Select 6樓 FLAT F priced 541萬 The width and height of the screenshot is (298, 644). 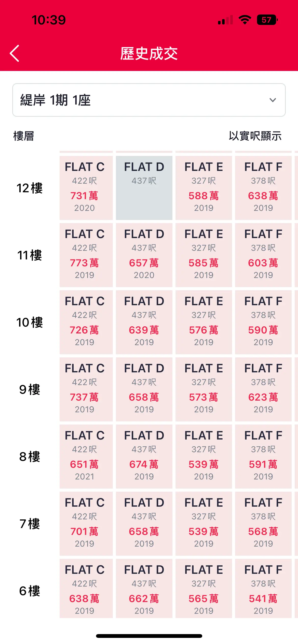tap(263, 589)
